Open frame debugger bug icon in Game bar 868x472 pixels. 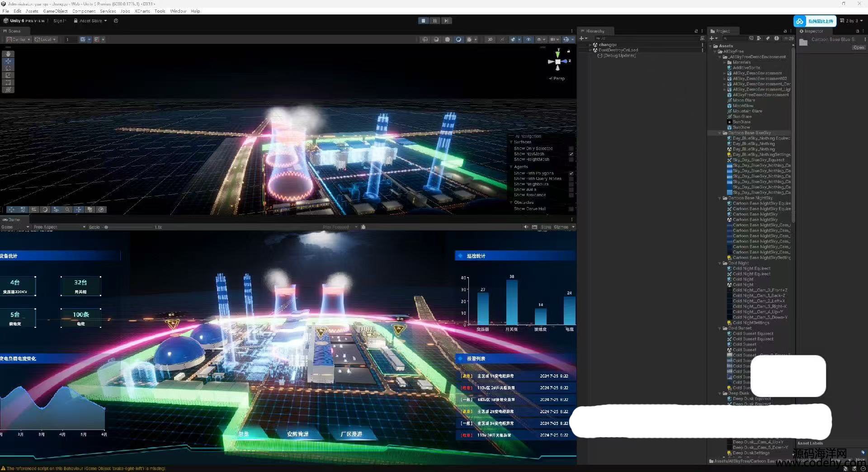pyautogui.click(x=363, y=227)
